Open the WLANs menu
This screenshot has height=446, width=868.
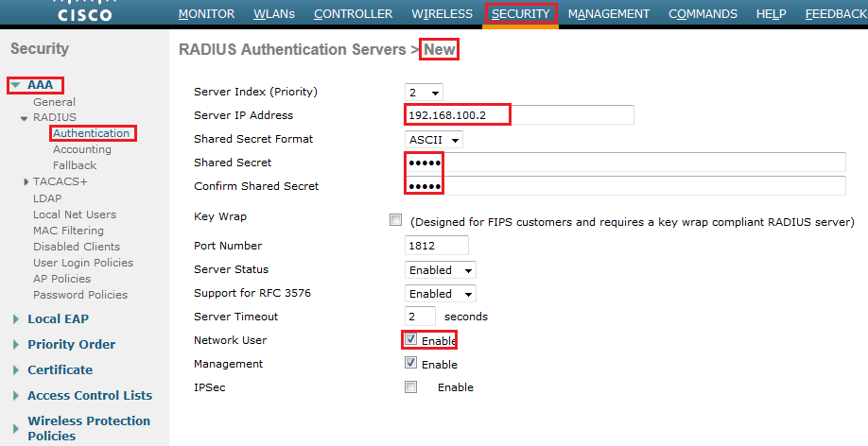pyautogui.click(x=274, y=14)
